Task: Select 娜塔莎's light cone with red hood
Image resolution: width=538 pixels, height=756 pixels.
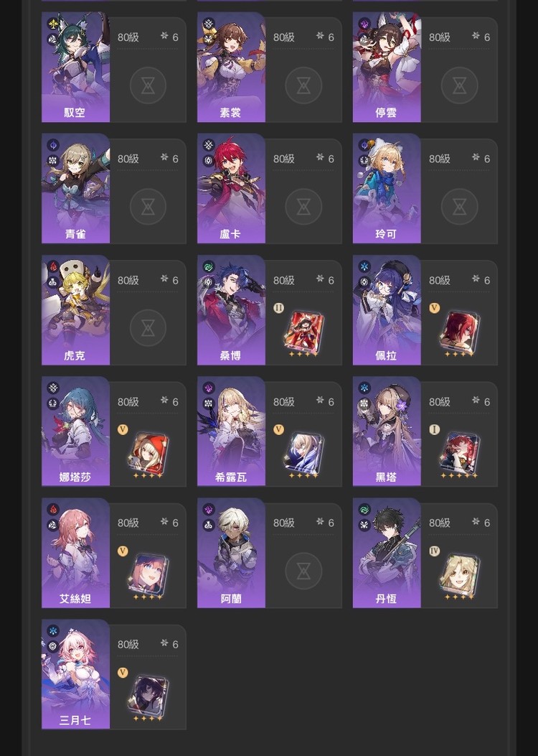Action: point(148,452)
